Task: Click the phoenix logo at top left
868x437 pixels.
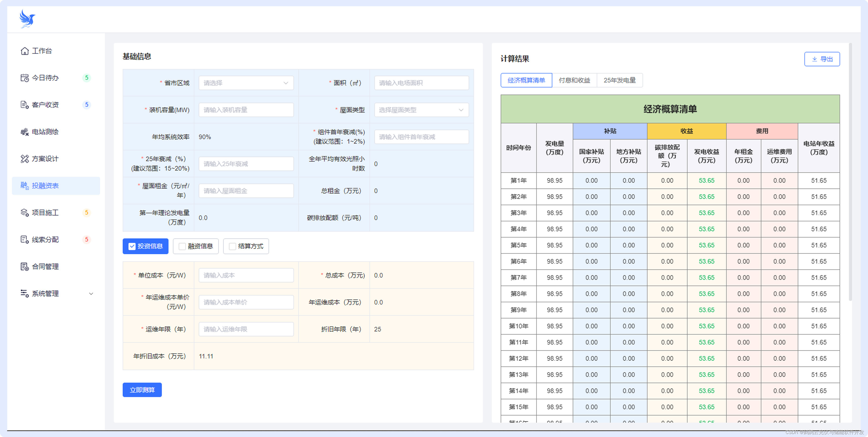Action: [x=27, y=19]
